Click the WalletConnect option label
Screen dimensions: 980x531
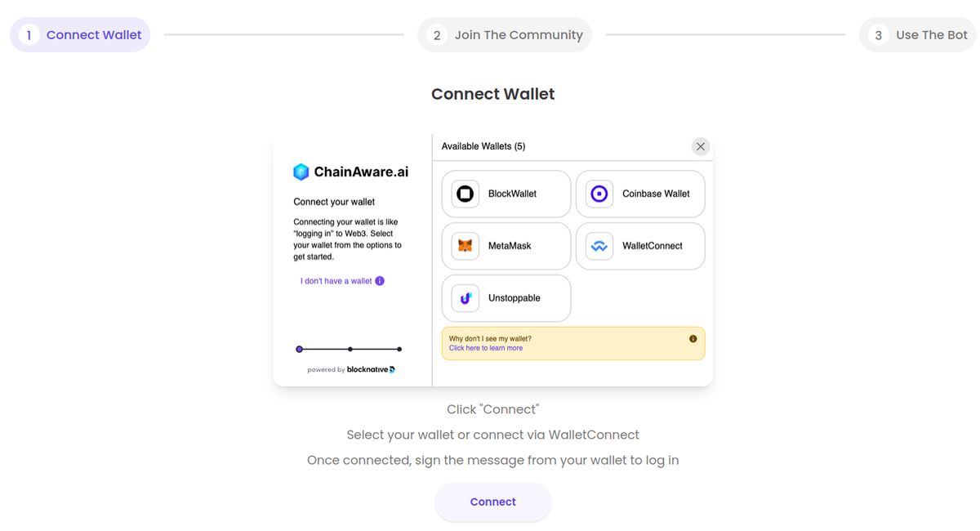click(653, 246)
